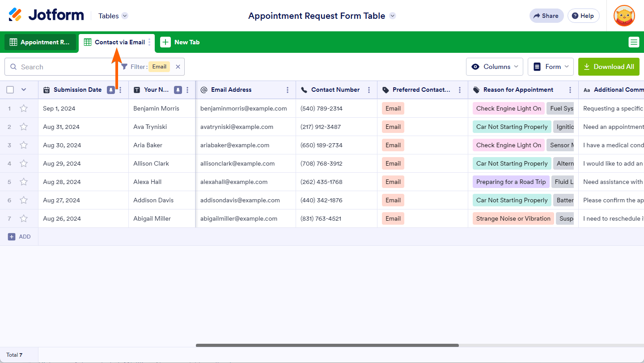Open the Form dropdown button

click(x=550, y=67)
